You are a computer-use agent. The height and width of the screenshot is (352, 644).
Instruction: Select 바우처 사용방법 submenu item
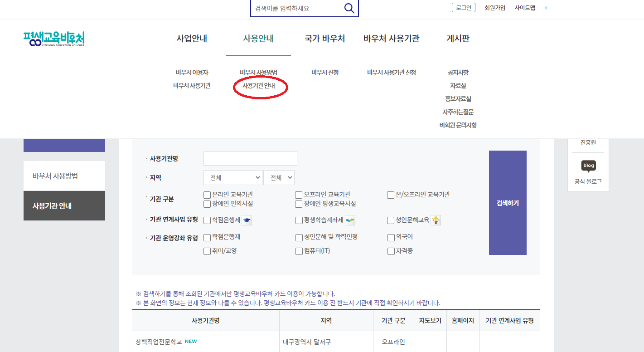click(x=258, y=73)
